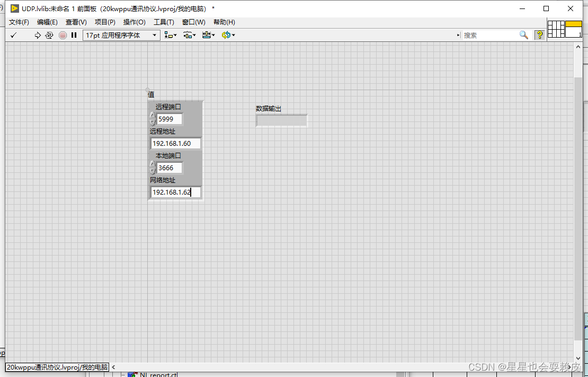The image size is (588, 377).
Task: Click the 数据输出 indicator box
Action: pos(282,120)
